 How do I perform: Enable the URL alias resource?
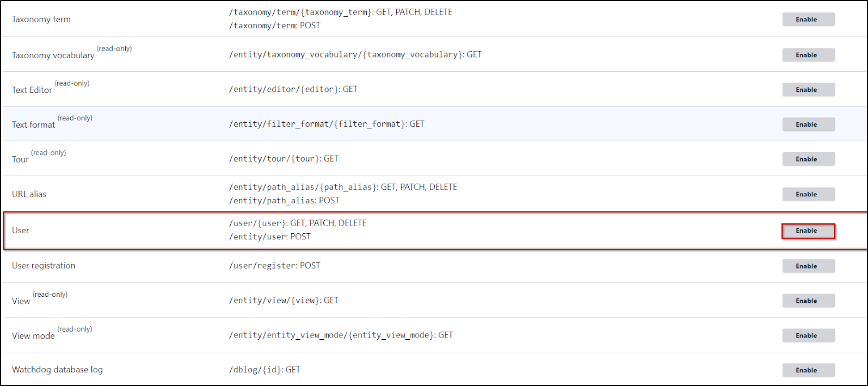[808, 194]
